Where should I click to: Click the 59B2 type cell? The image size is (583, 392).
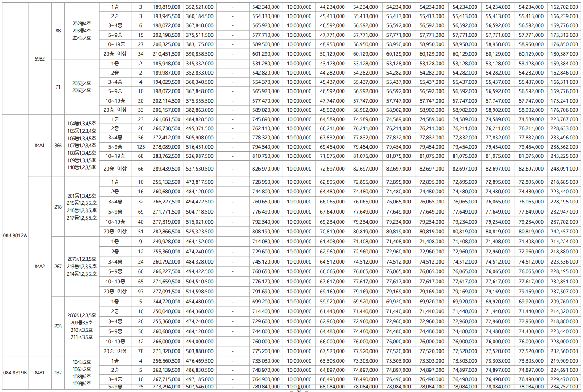39,58
